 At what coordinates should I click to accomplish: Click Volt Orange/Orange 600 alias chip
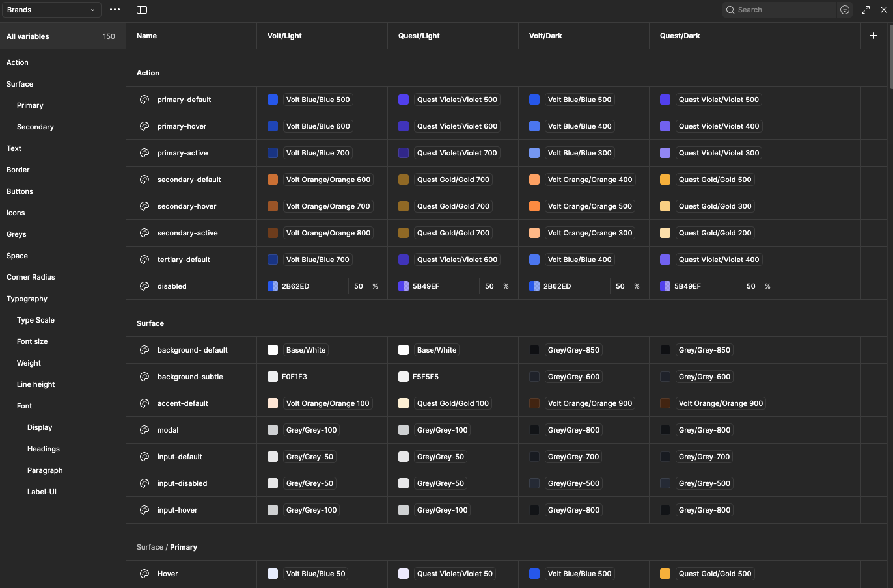[328, 180]
